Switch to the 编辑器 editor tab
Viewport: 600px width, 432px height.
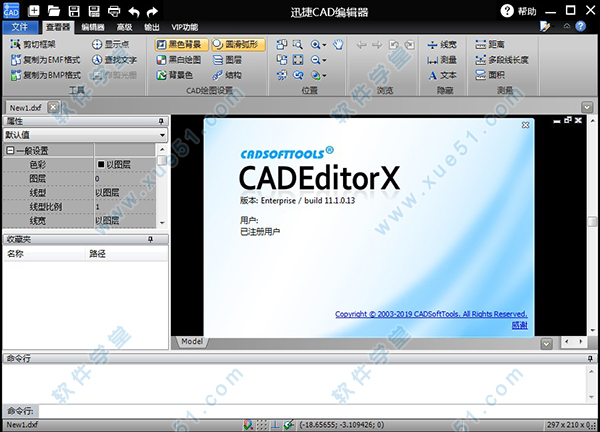(93, 27)
